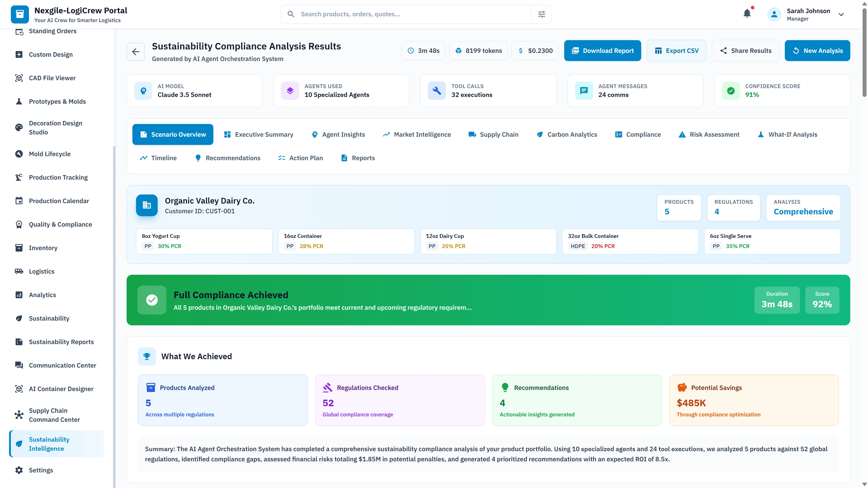Click the Quality & Compliance icon
The width and height of the screenshot is (868, 488).
19,224
